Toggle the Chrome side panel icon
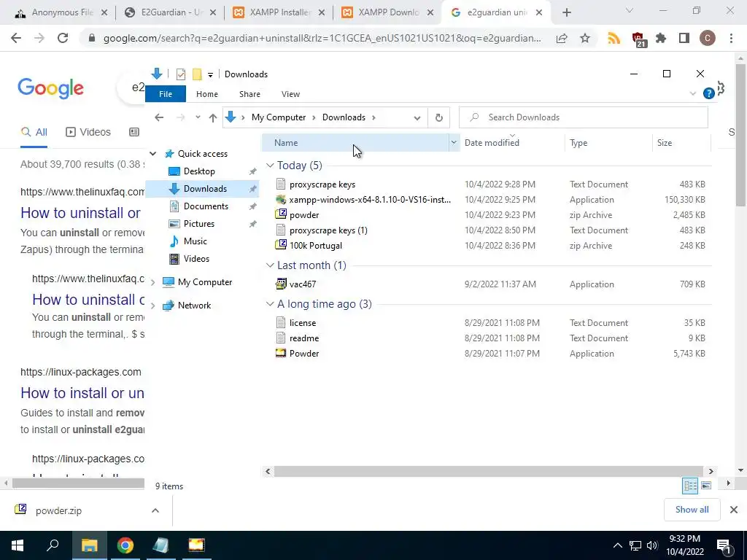 tap(684, 38)
